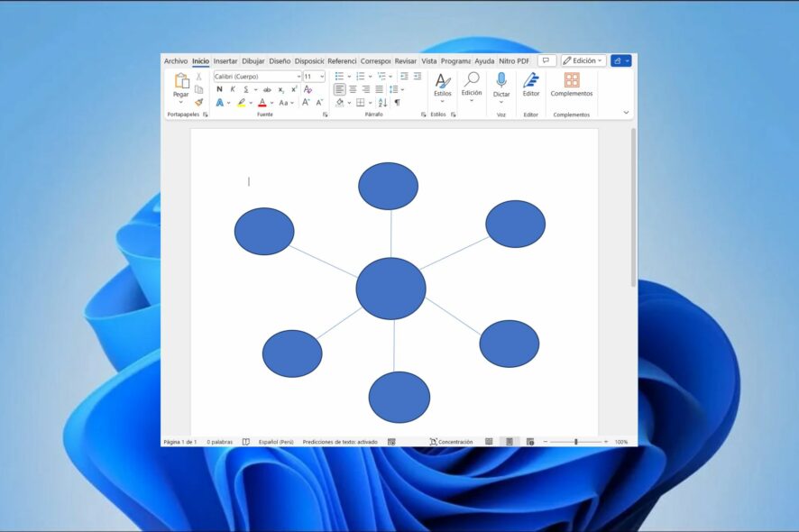The image size is (799, 532).
Task: Click the spelling check book icon in status bar
Action: point(245,442)
